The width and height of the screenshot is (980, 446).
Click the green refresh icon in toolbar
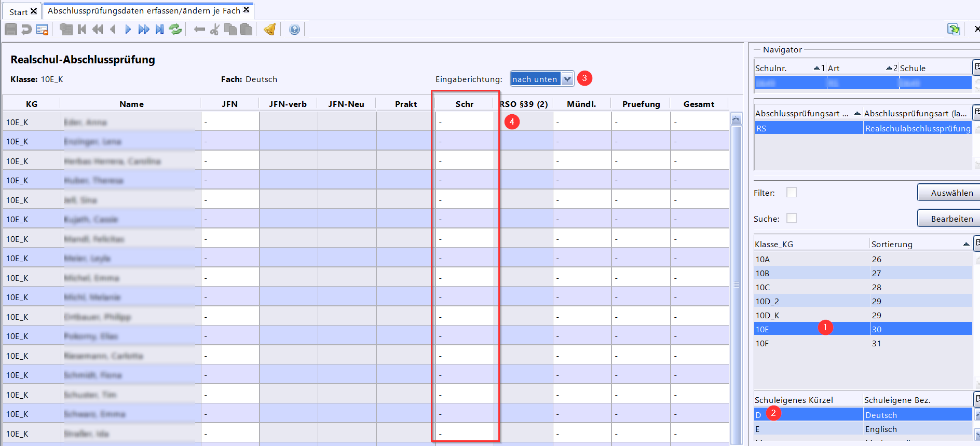coord(175,30)
